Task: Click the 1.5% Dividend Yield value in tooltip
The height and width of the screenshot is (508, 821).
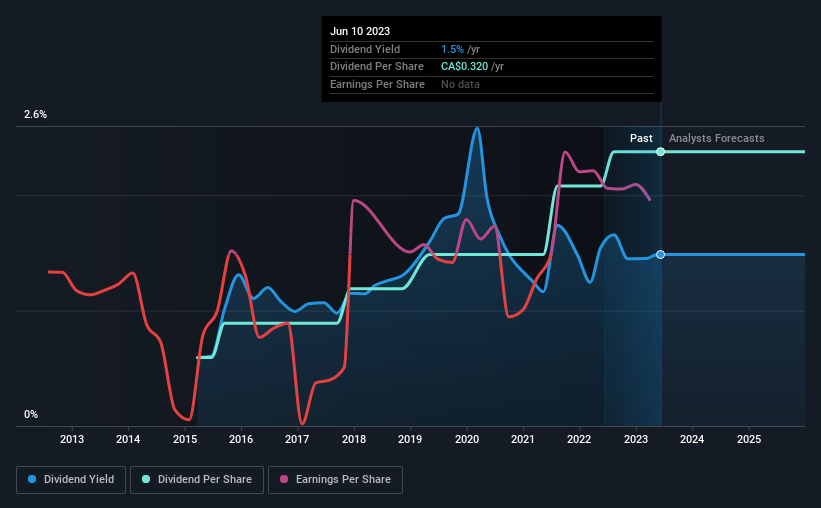Action: pyautogui.click(x=452, y=49)
